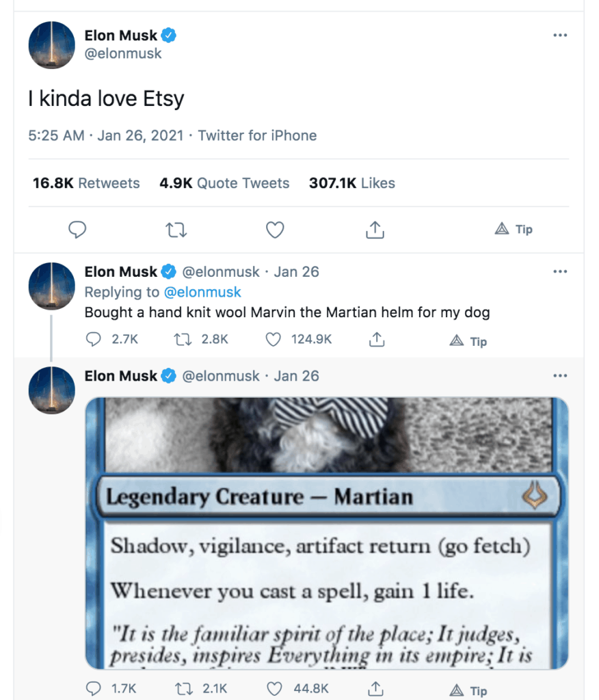The image size is (599, 700).
Task: View the 16.8K Retweets list
Action: pyautogui.click(x=86, y=183)
